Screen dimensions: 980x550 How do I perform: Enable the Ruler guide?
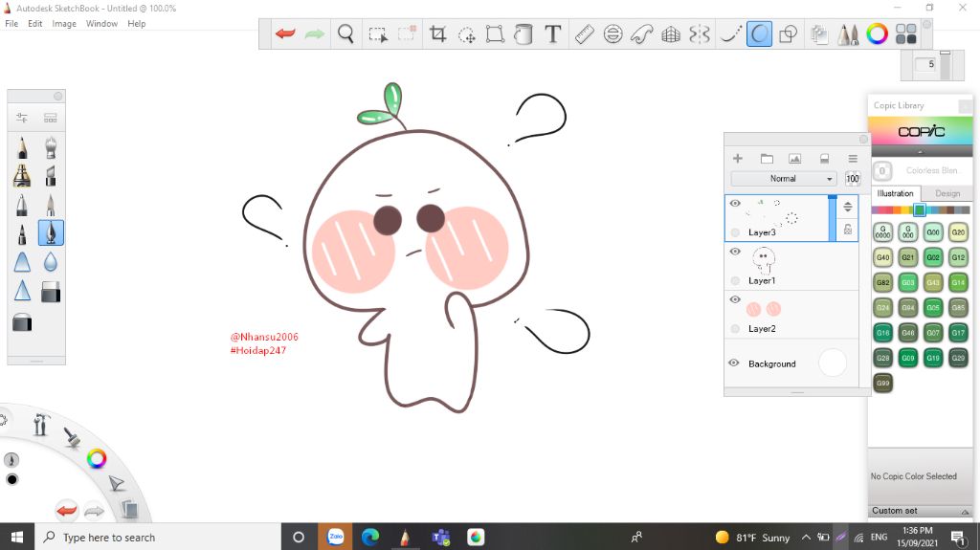point(584,33)
